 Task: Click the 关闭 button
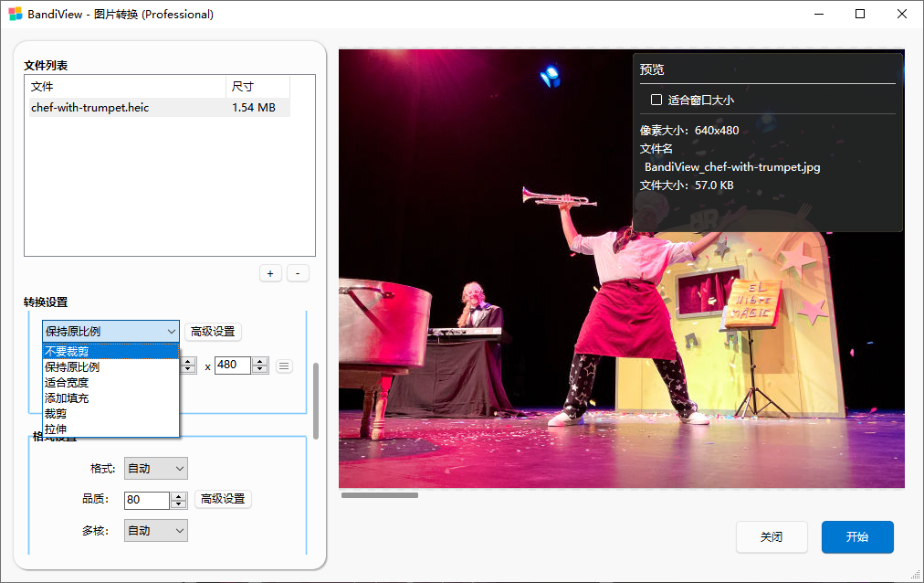click(x=772, y=537)
